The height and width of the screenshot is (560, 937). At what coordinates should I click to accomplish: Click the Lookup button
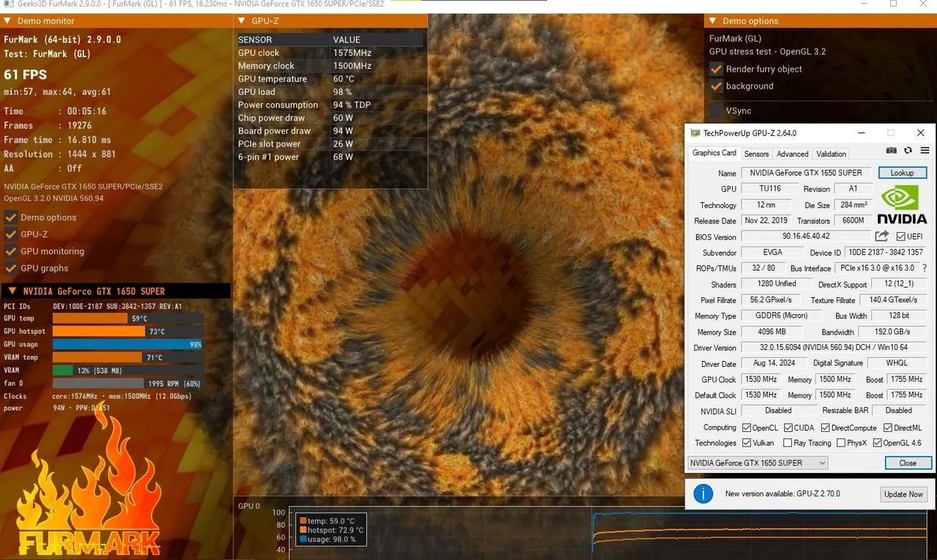coord(902,173)
